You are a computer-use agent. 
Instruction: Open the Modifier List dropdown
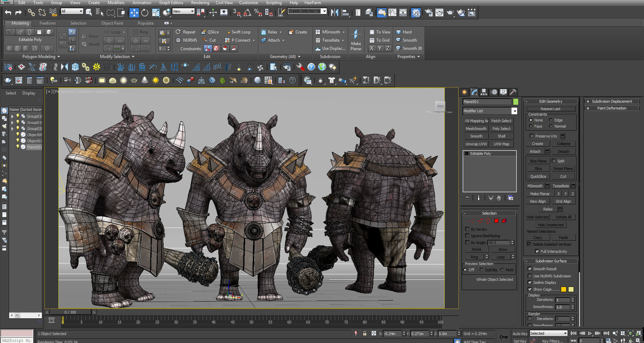[514, 111]
